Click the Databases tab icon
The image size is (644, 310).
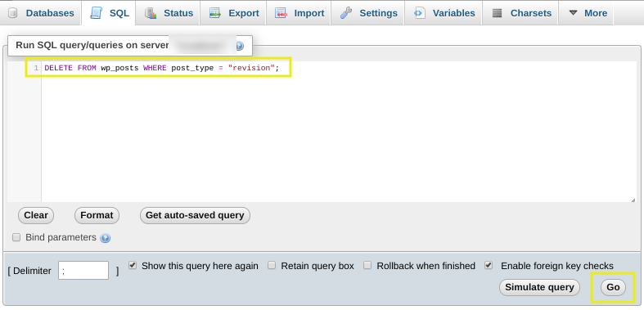[13, 13]
